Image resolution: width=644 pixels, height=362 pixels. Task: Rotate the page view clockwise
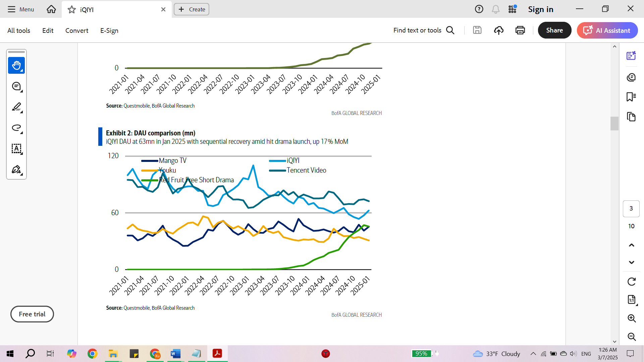[x=632, y=282]
